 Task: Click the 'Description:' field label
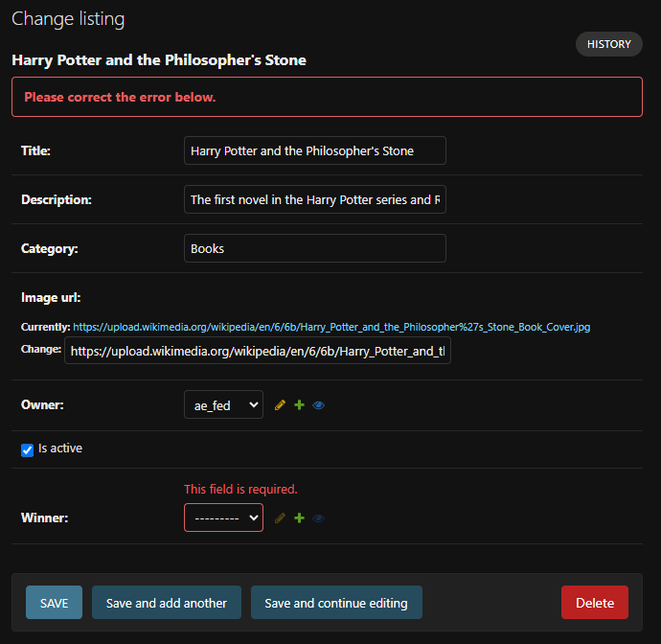click(x=57, y=200)
